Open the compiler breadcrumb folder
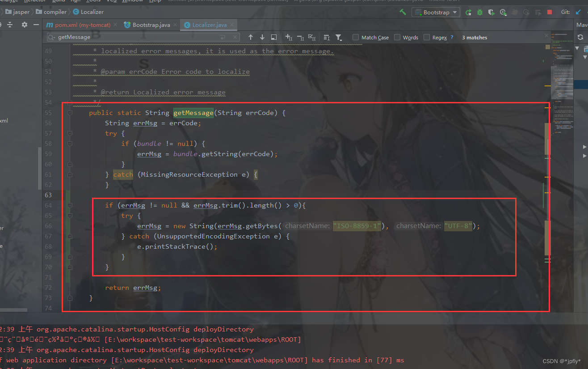 point(51,12)
